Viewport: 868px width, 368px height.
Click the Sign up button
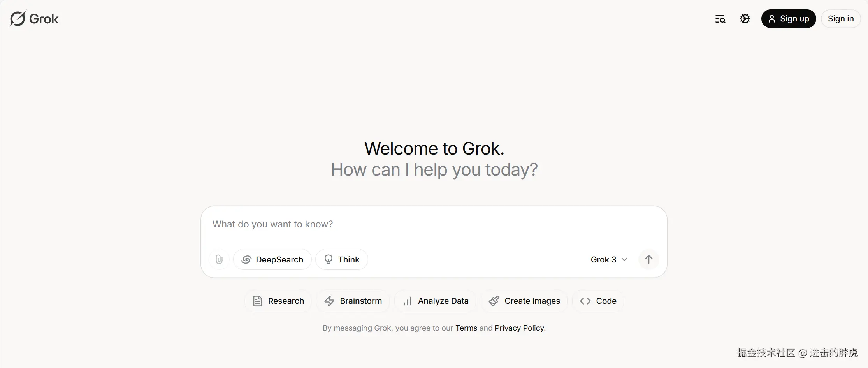click(789, 19)
